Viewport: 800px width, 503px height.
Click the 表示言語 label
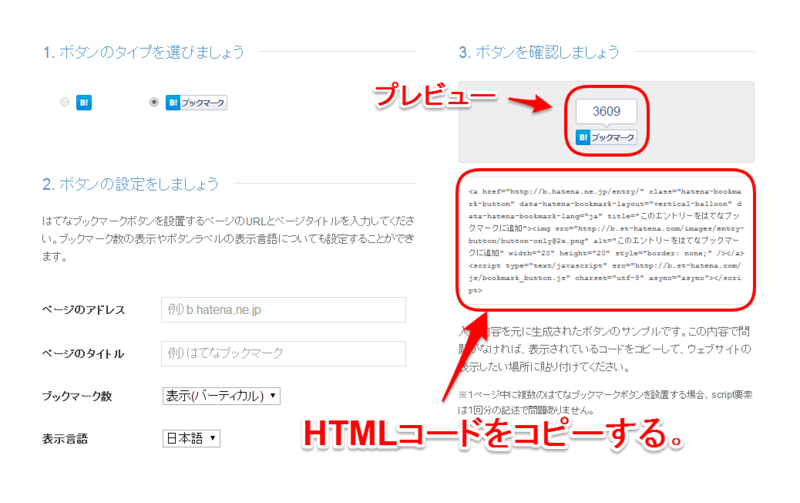65,439
